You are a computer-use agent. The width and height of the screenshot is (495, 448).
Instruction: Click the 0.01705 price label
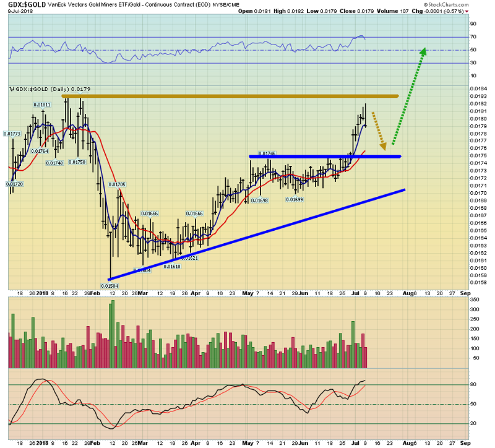(117, 184)
